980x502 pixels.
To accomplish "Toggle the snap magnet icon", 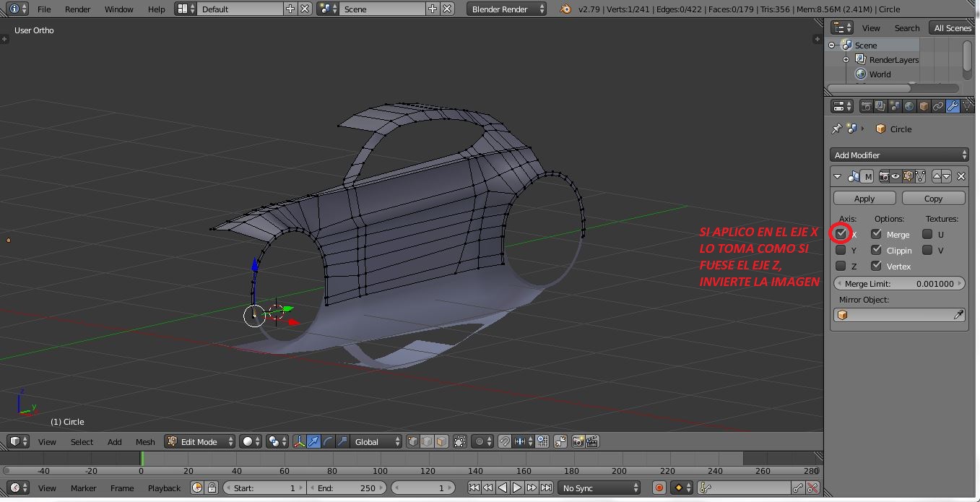I will pyautogui.click(x=505, y=441).
